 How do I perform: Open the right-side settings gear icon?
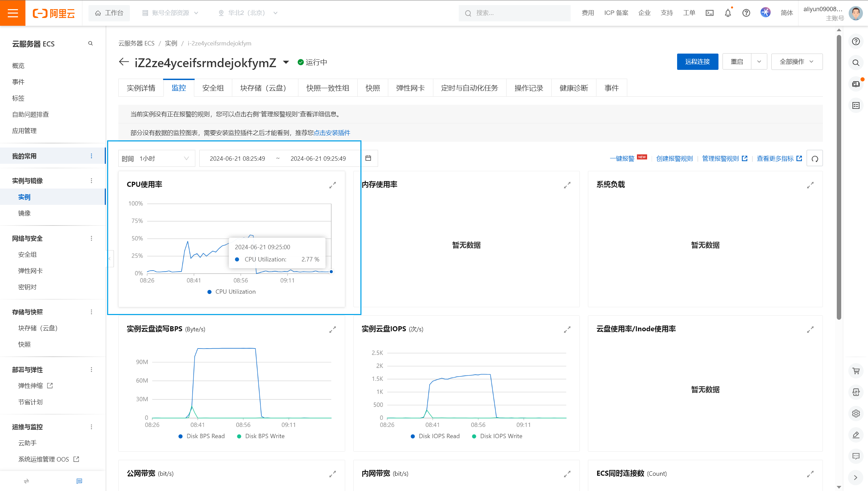[x=856, y=414]
